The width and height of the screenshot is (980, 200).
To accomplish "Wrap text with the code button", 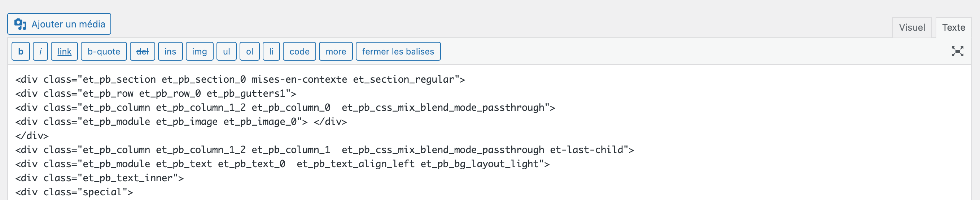I will [299, 51].
